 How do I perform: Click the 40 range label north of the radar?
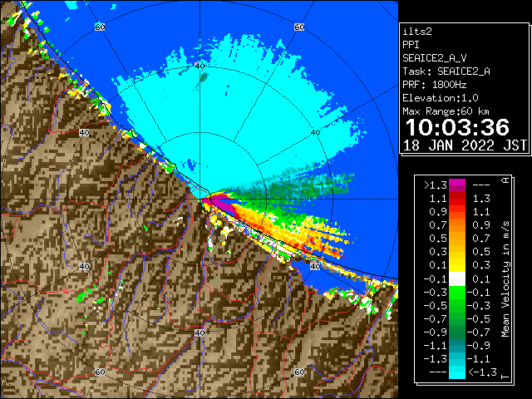point(199,66)
